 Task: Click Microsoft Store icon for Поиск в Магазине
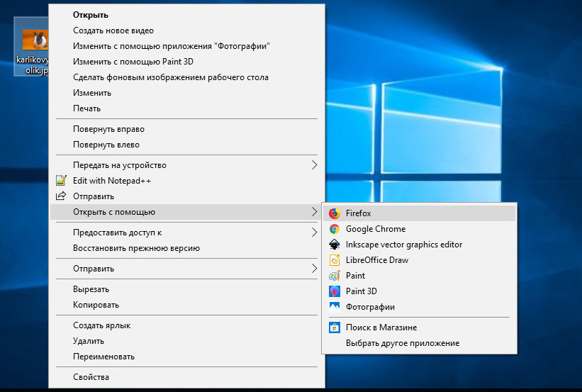coord(335,327)
